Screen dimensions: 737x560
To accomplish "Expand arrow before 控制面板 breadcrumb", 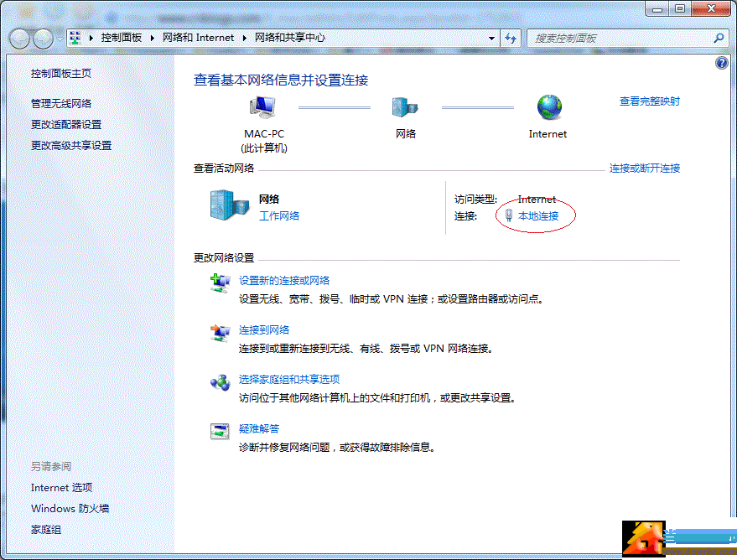I will 91,38.
